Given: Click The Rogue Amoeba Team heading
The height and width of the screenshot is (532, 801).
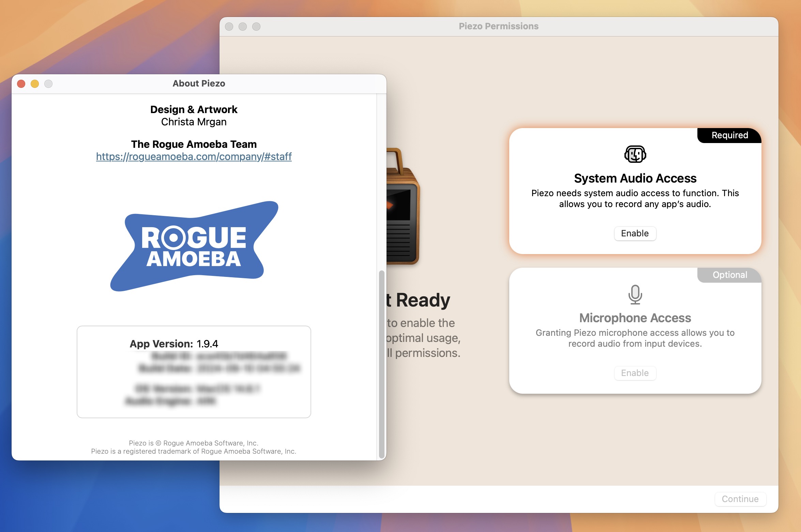Looking at the screenshot, I should [194, 144].
